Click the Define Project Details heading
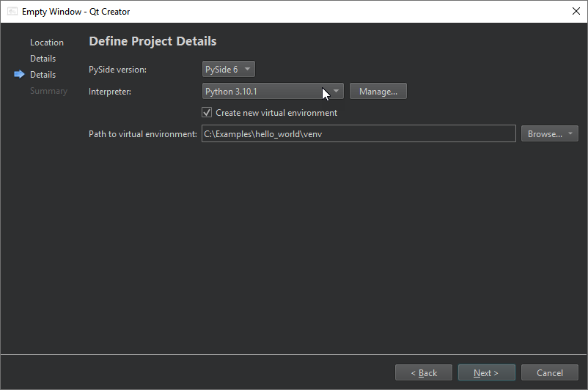This screenshot has width=588, height=390. 152,42
